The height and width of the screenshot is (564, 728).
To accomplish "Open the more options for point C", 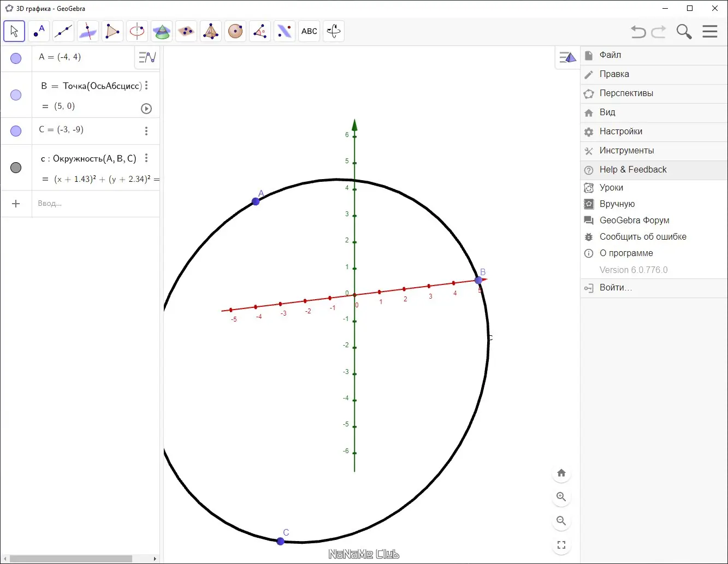I will [x=146, y=131].
